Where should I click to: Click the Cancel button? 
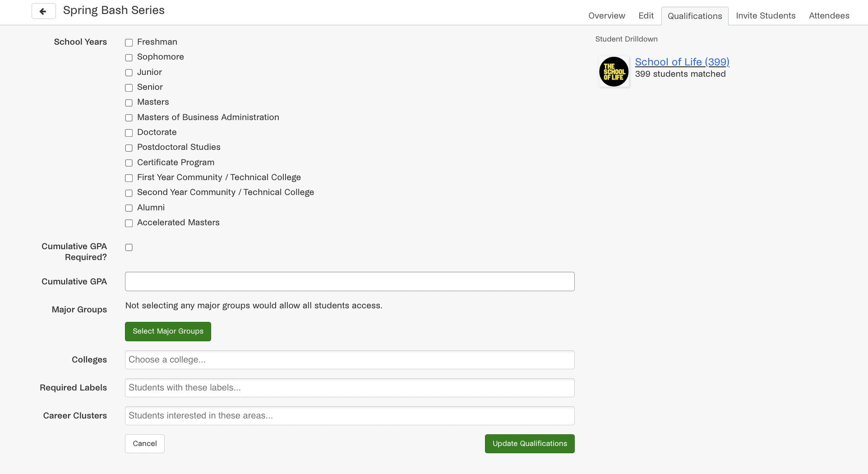coord(145,444)
